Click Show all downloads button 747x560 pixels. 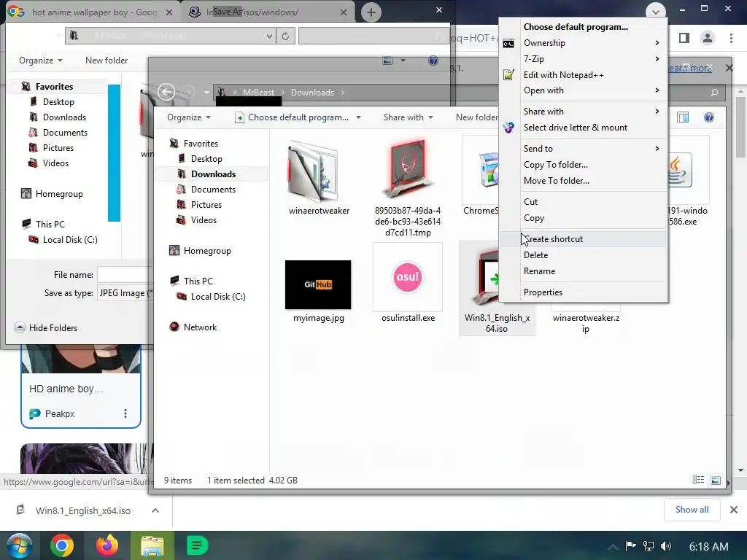pos(692,510)
